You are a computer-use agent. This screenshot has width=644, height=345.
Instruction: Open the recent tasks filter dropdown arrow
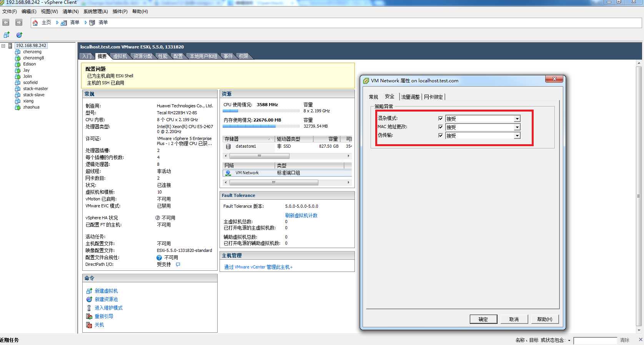point(569,340)
